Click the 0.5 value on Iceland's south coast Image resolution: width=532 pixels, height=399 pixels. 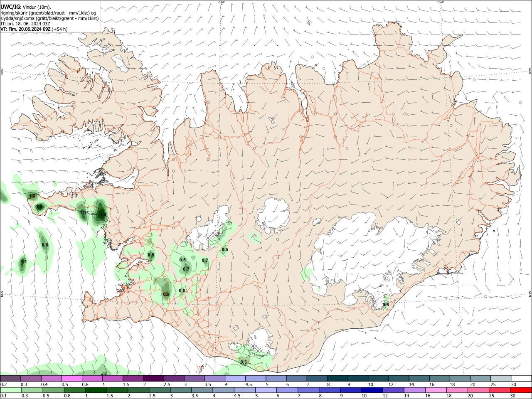244,362
